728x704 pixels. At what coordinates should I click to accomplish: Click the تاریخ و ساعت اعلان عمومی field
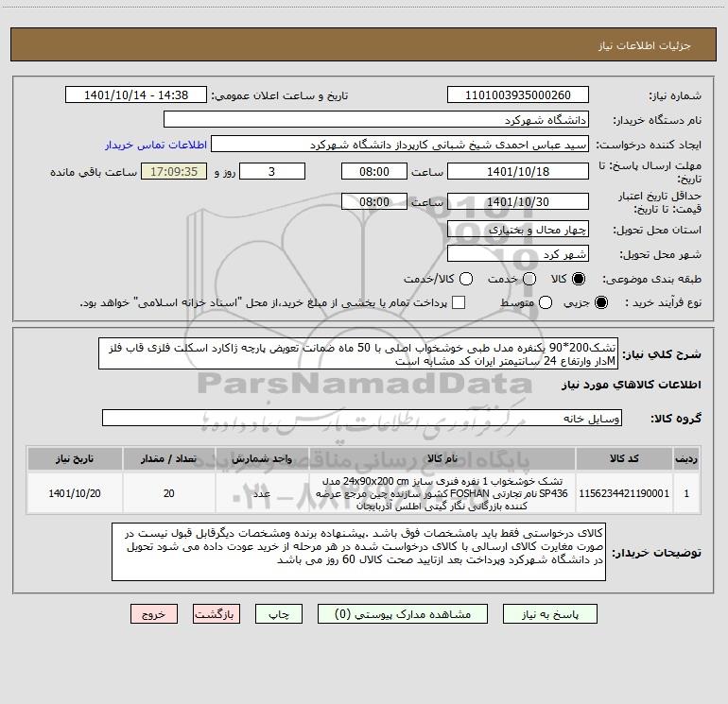(136, 94)
